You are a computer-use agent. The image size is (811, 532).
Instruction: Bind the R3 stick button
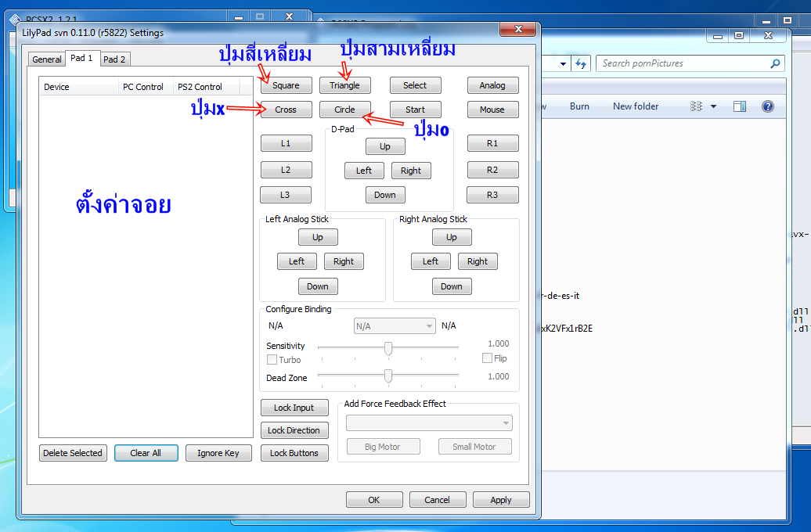click(x=492, y=195)
